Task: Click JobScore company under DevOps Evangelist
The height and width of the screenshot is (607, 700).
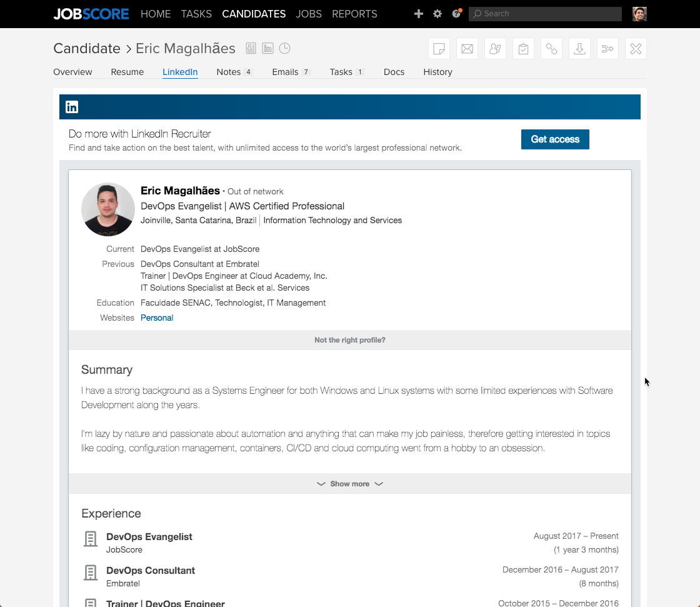Action: click(x=124, y=549)
